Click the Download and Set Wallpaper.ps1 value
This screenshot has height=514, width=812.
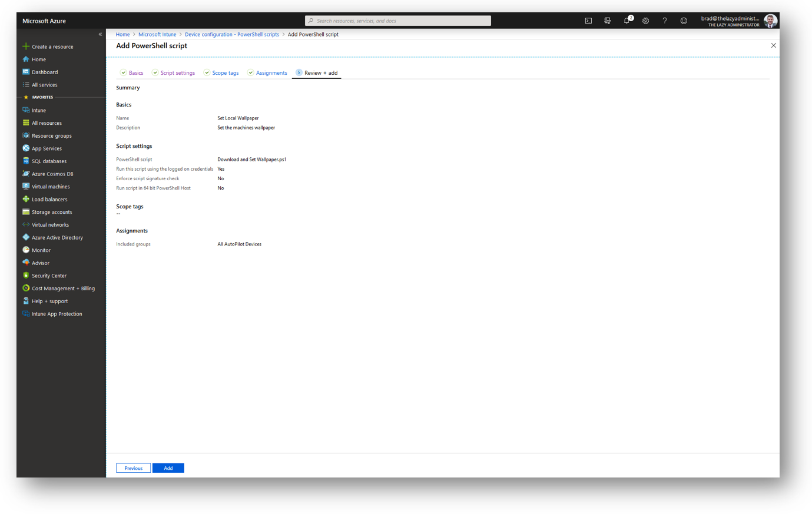[x=252, y=159]
